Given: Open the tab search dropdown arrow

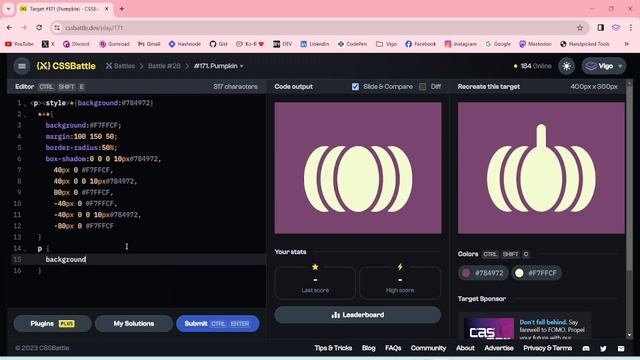Looking at the screenshot, I should 8,9.
